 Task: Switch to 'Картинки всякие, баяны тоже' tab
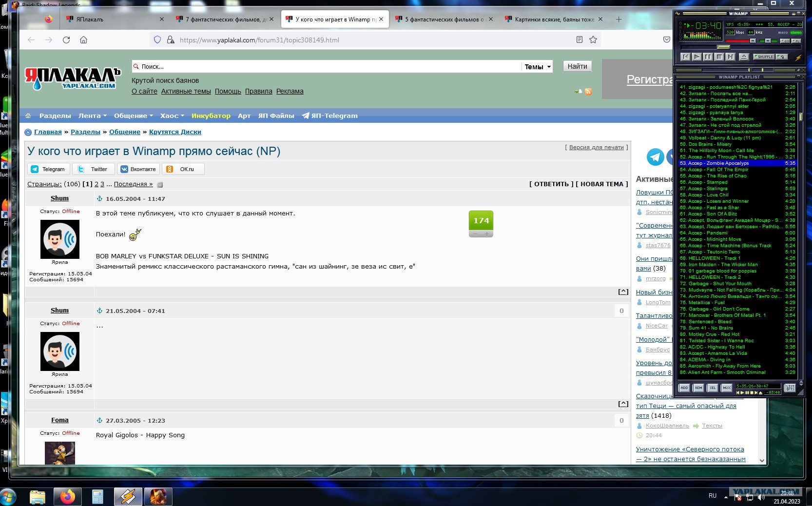(x=554, y=19)
